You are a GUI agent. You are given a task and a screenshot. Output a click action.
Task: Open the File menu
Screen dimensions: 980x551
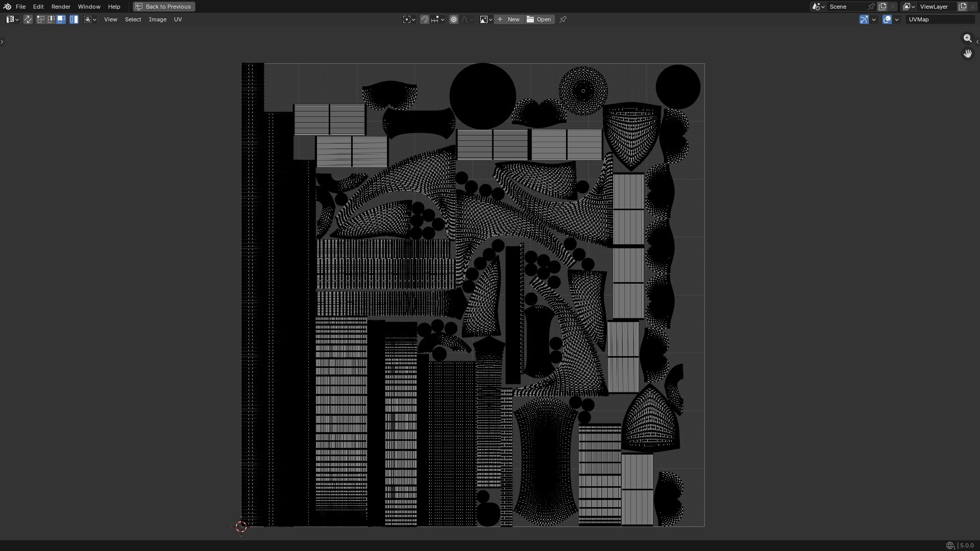[20, 7]
